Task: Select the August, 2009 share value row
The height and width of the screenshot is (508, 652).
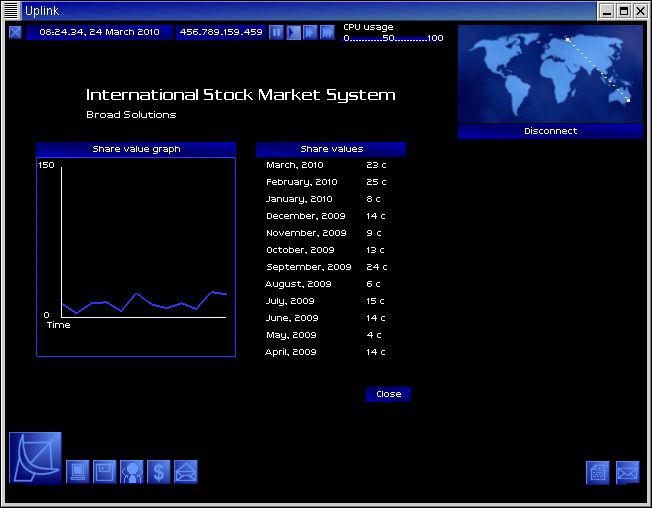Action: tap(323, 284)
